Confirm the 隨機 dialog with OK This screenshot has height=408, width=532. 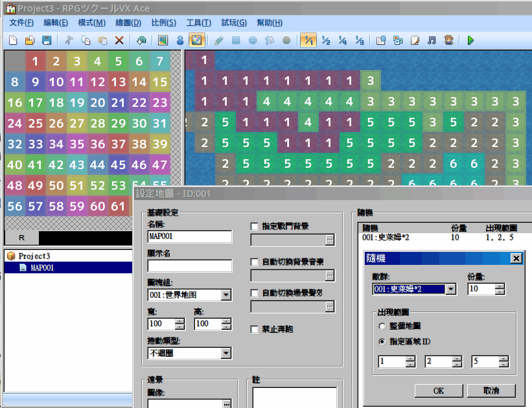(x=438, y=391)
